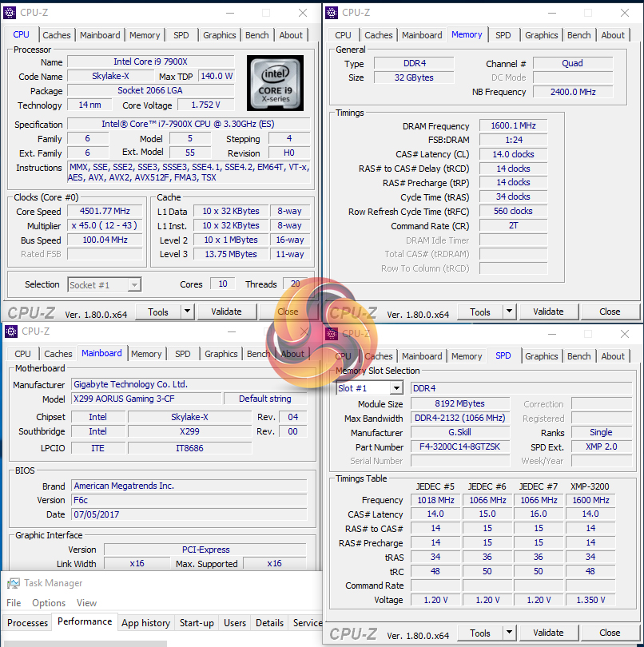Image resolution: width=644 pixels, height=647 pixels.
Task: Click Validate button in Memory tab window
Action: click(x=549, y=312)
